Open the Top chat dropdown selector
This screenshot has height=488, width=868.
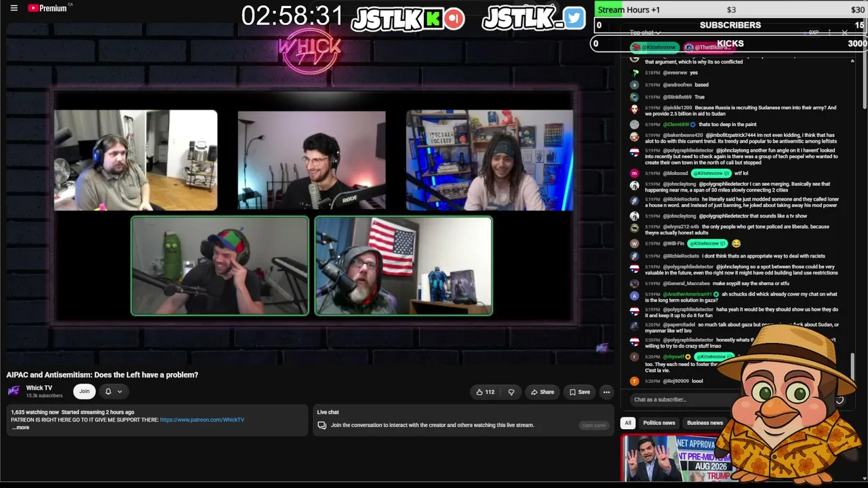[645, 33]
